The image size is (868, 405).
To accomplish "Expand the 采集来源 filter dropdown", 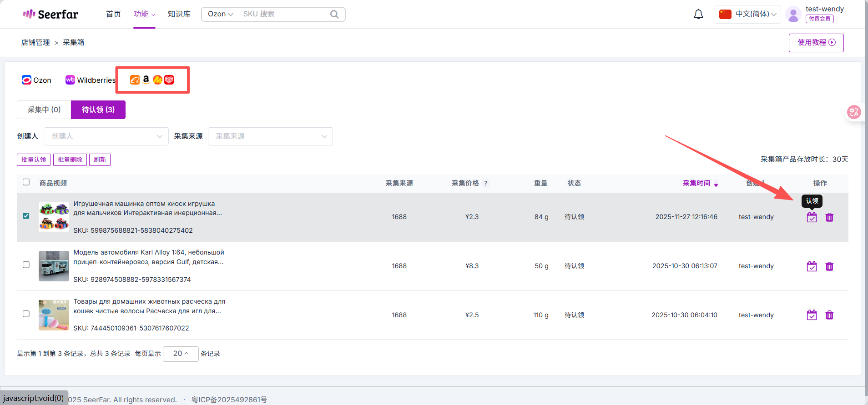I will [270, 136].
